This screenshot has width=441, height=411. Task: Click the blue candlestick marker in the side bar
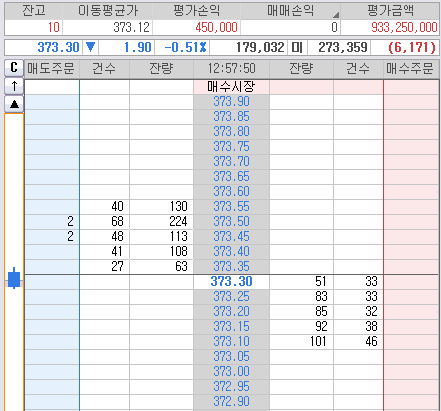point(14,278)
